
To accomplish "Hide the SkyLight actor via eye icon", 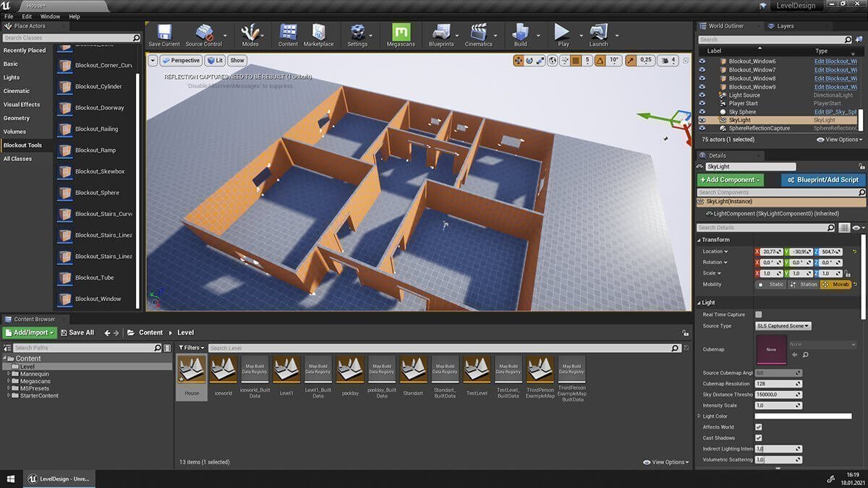I will (702, 120).
